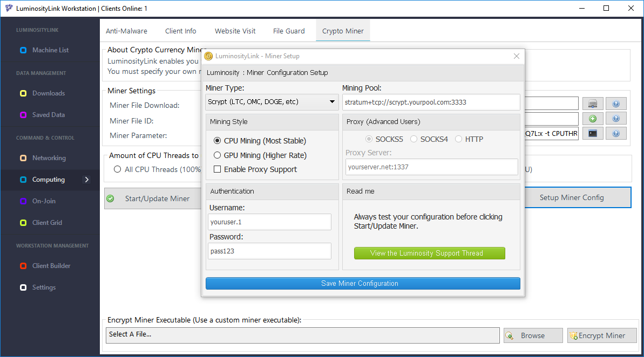Screen dimensions: 644x357
Task: Select CPU Mining (Most Stable) option
Action: coord(260,141)
